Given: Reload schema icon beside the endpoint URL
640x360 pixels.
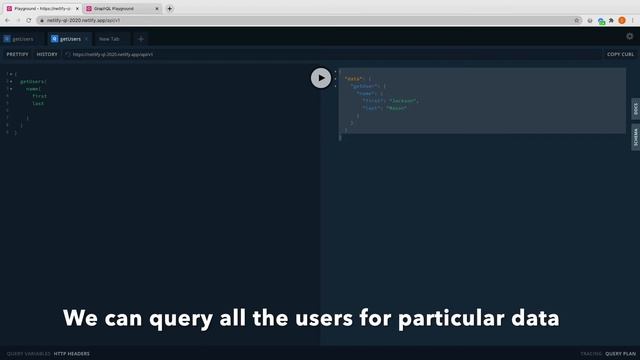Looking at the screenshot, I should click(68, 54).
